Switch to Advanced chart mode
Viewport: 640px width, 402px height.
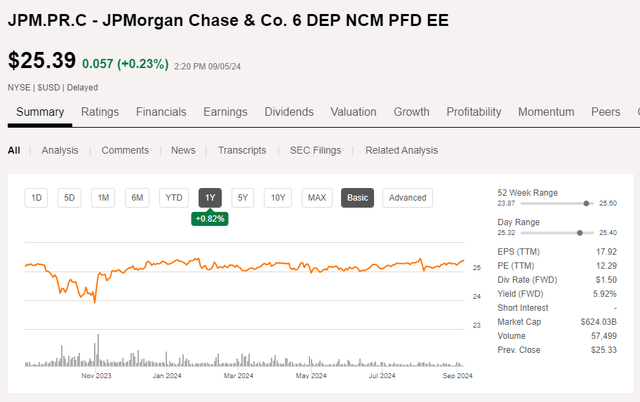point(408,197)
